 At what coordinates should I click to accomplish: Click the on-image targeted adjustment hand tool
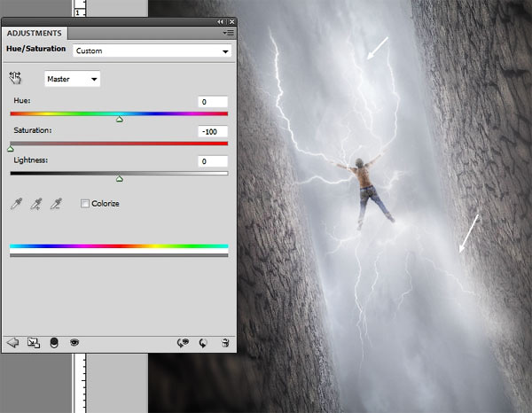[16, 79]
